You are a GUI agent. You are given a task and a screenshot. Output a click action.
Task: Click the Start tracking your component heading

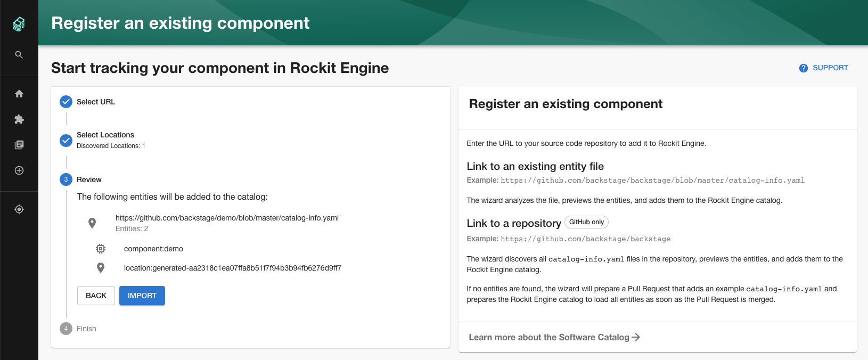(x=220, y=68)
